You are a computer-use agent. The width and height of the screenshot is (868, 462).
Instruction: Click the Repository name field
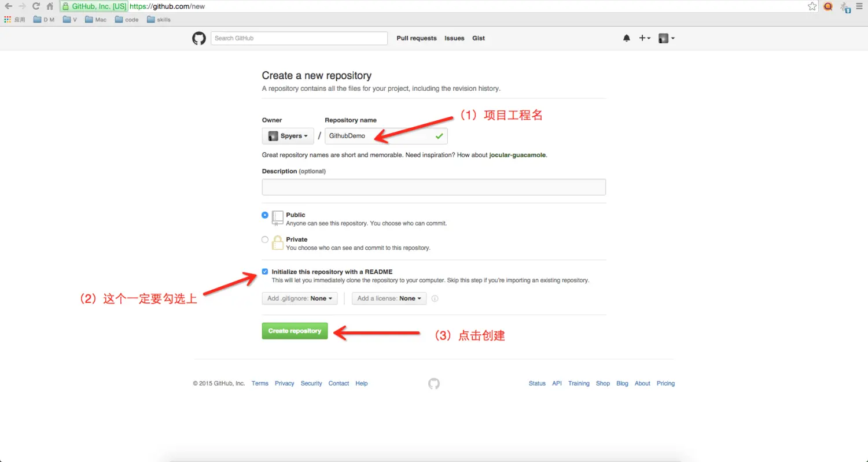pos(386,136)
